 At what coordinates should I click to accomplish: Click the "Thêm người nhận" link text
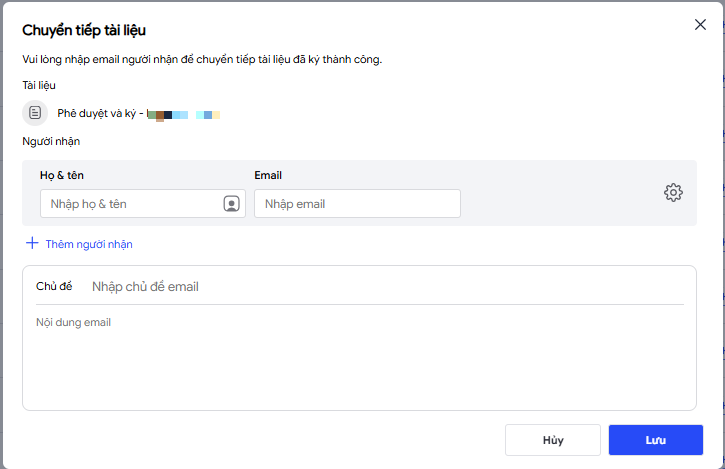pyautogui.click(x=89, y=244)
